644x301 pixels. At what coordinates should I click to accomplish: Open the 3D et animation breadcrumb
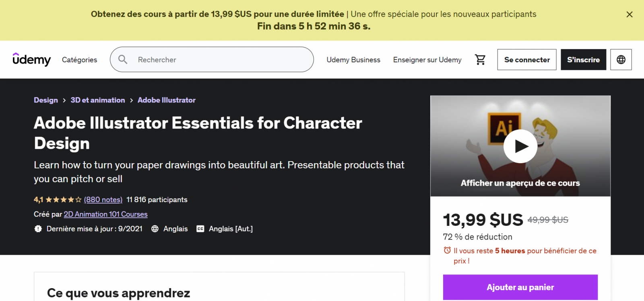point(98,100)
